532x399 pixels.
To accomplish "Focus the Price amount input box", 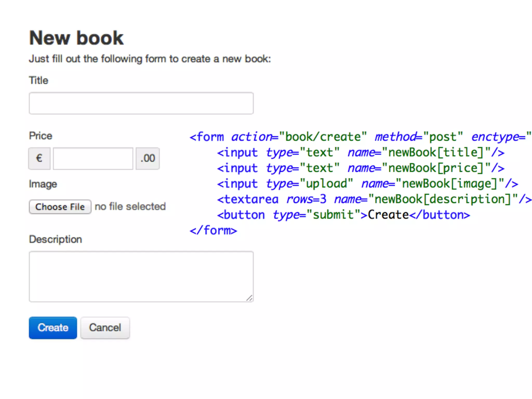I will pos(93,158).
